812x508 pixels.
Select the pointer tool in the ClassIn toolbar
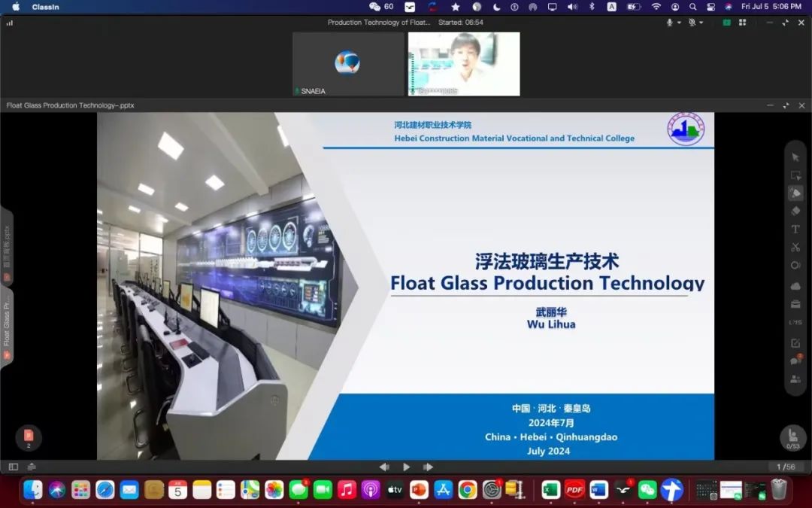[795, 157]
